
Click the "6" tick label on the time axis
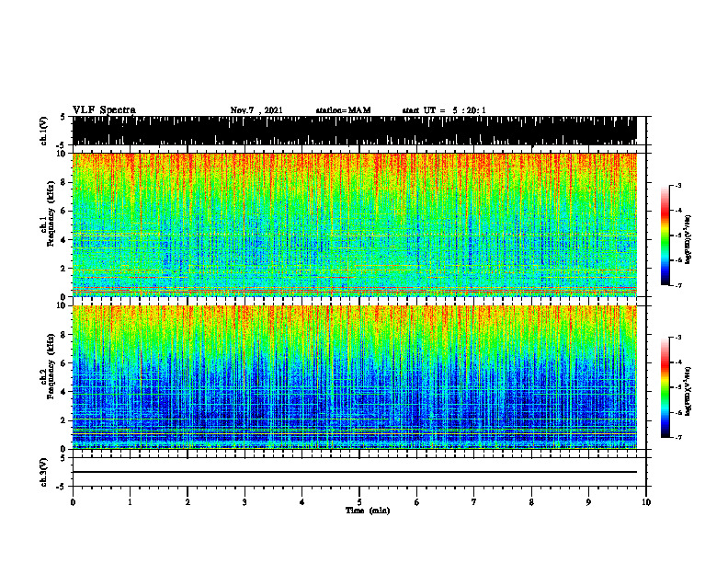click(417, 502)
